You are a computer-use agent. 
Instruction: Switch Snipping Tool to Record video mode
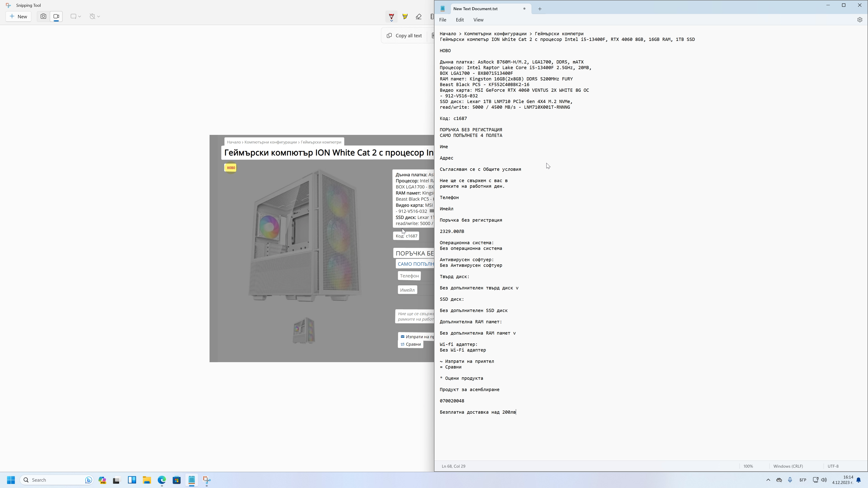[x=56, y=16]
